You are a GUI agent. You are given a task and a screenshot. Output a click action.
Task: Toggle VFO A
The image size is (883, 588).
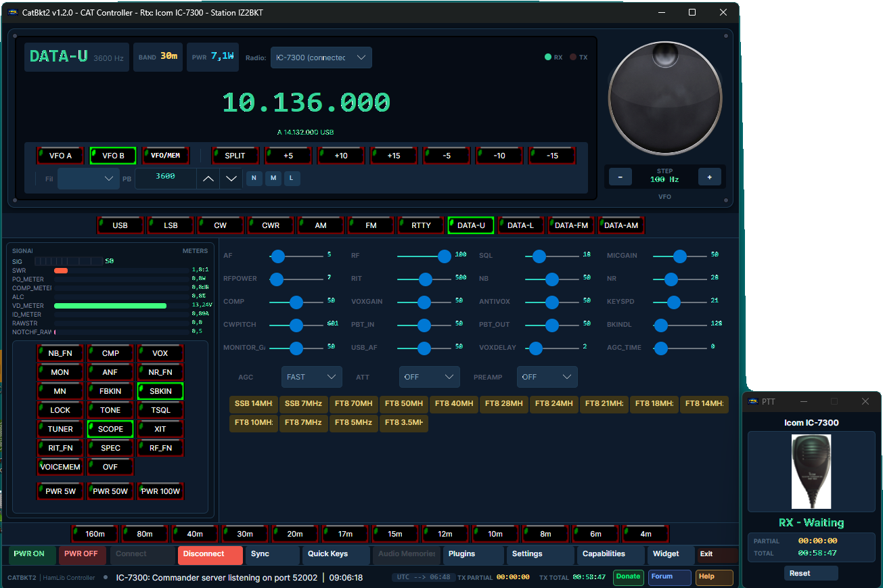[60, 156]
